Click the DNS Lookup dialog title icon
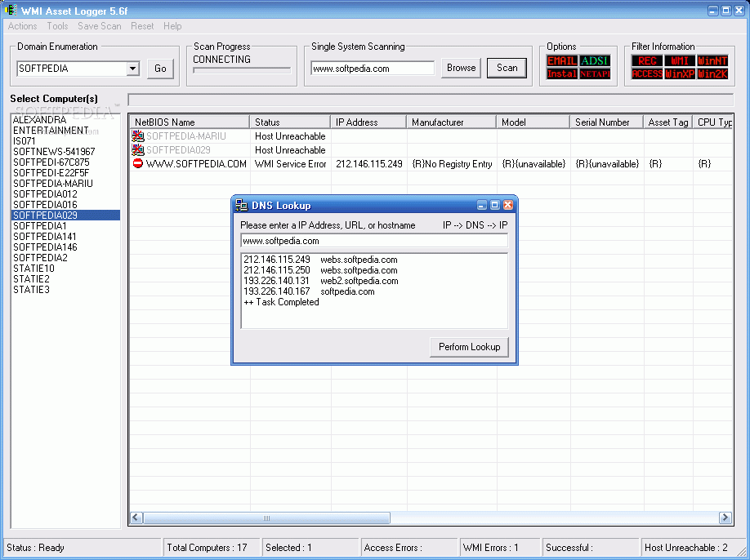Image resolution: width=750 pixels, height=560 pixels. (242, 206)
